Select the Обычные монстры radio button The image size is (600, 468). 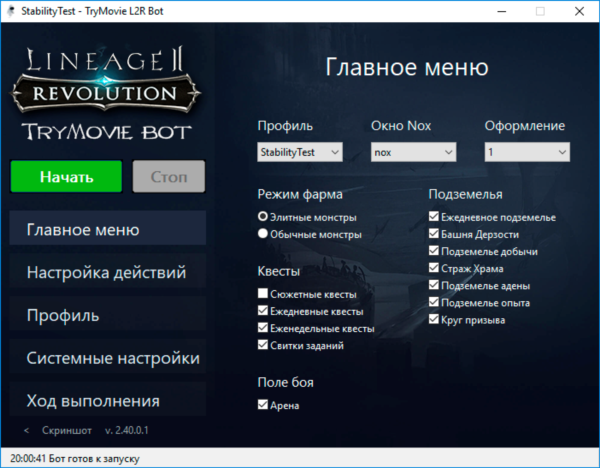point(262,233)
